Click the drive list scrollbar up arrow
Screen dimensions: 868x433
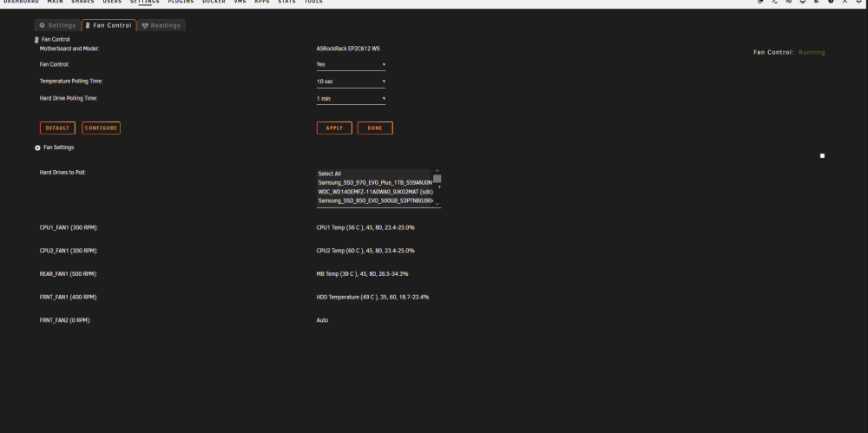[437, 171]
